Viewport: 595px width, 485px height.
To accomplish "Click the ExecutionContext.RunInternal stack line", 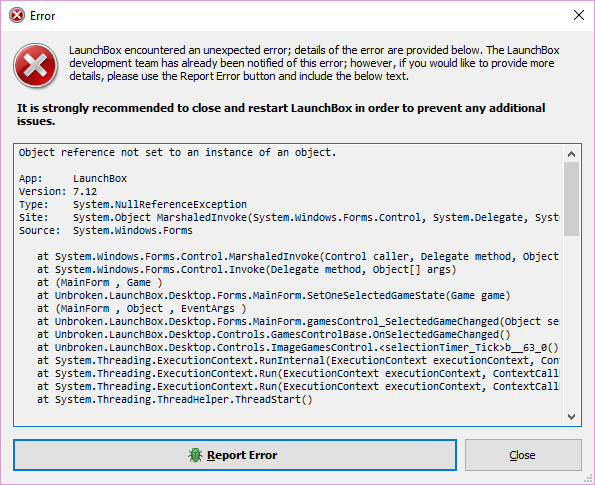I will (298, 361).
